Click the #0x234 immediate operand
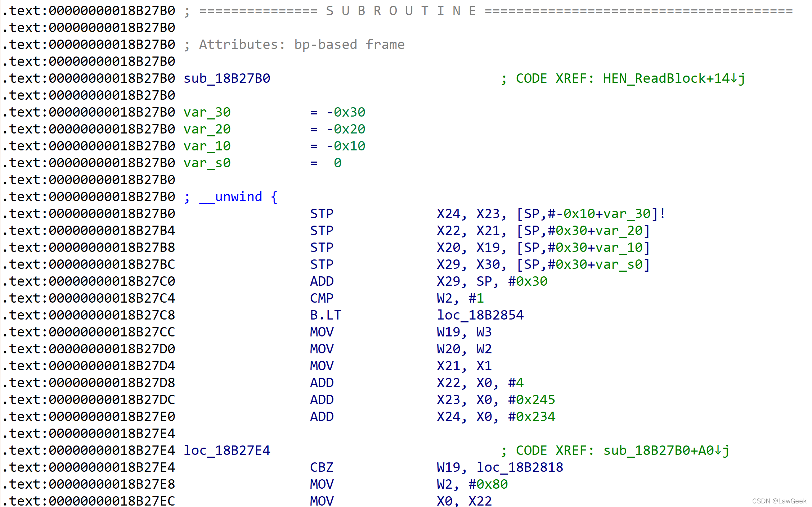Viewport: 812px width, 507px height. coord(531,417)
